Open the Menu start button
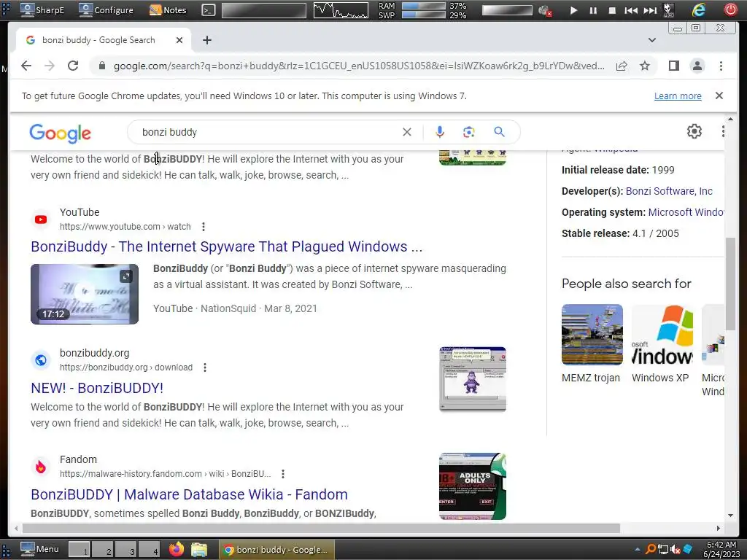747x560 pixels. click(x=39, y=550)
